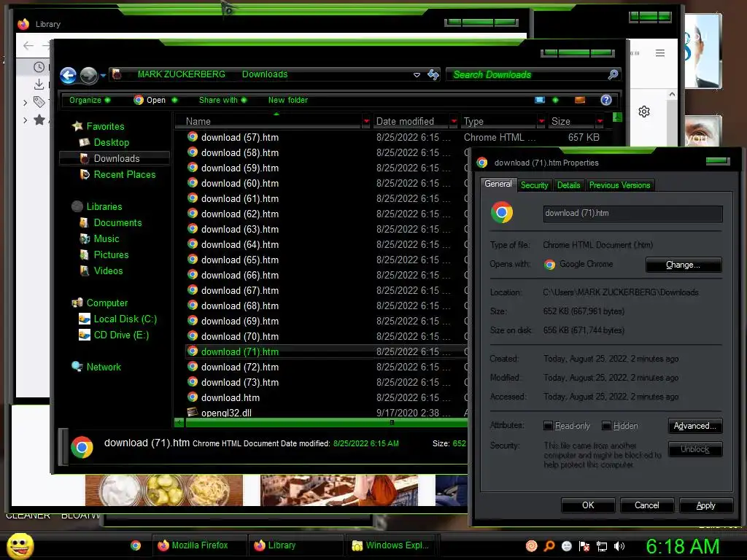Screen dimensions: 747x560
Task: Open Windows Explorer taskbar button
Action: click(x=392, y=545)
